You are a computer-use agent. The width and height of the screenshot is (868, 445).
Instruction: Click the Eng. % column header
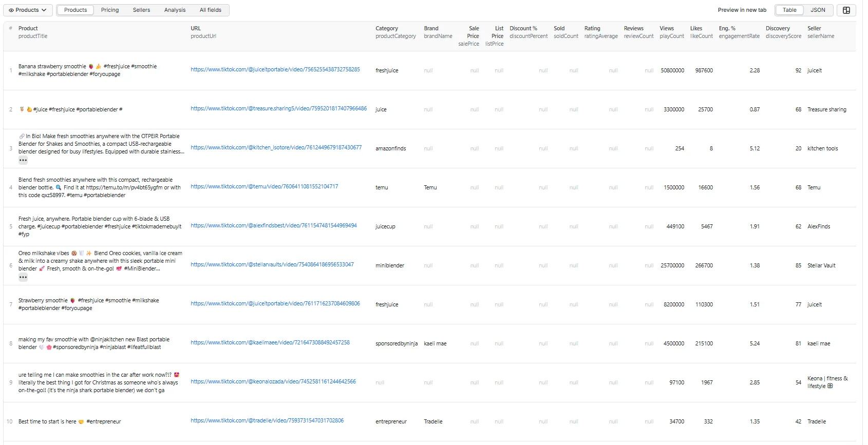[x=727, y=28]
